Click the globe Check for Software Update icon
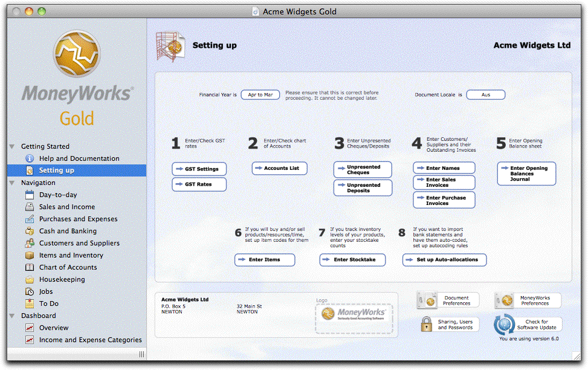This screenshot has width=588, height=370. pyautogui.click(x=505, y=324)
